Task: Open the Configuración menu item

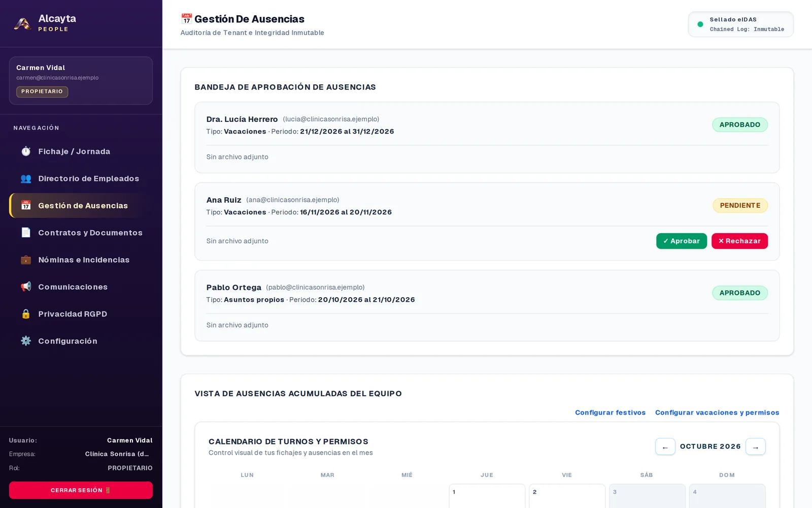Action: pos(81,341)
